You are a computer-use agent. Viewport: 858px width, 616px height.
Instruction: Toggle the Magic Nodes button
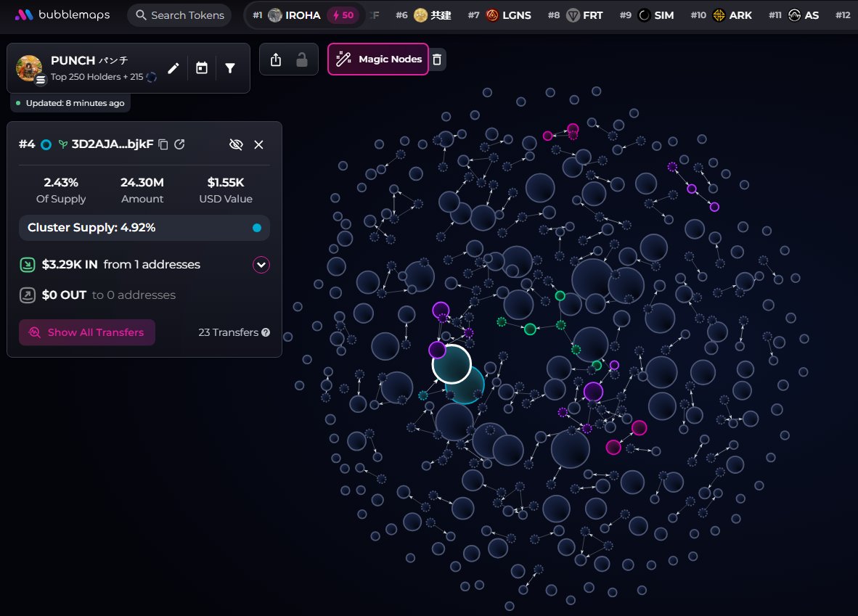378,59
